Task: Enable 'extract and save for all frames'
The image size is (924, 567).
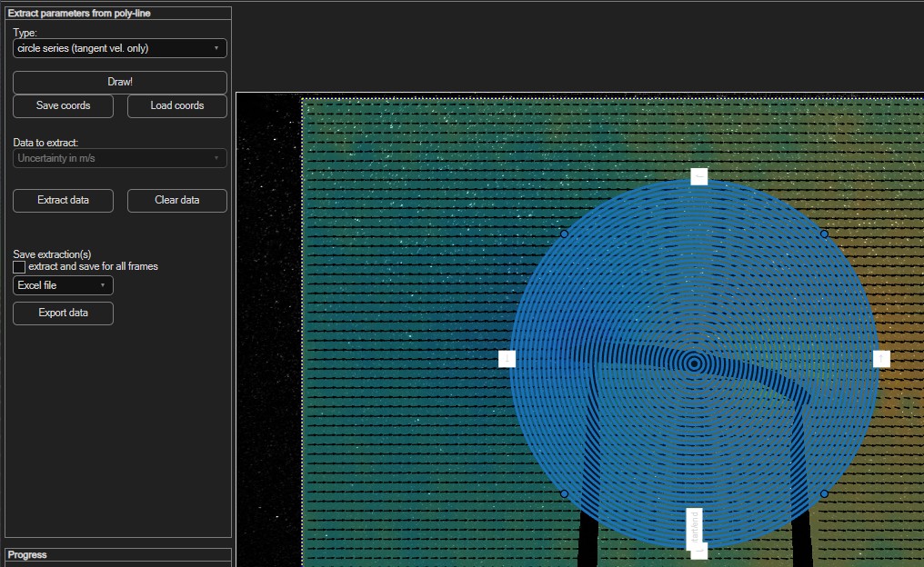Action: [19, 267]
